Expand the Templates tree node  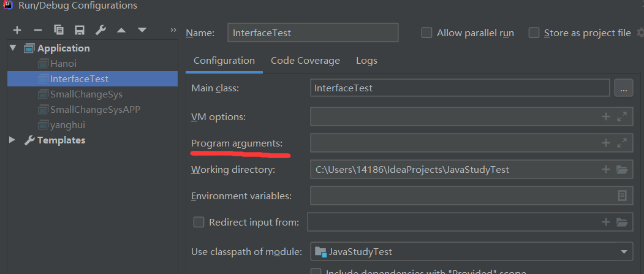pyautogui.click(x=13, y=140)
